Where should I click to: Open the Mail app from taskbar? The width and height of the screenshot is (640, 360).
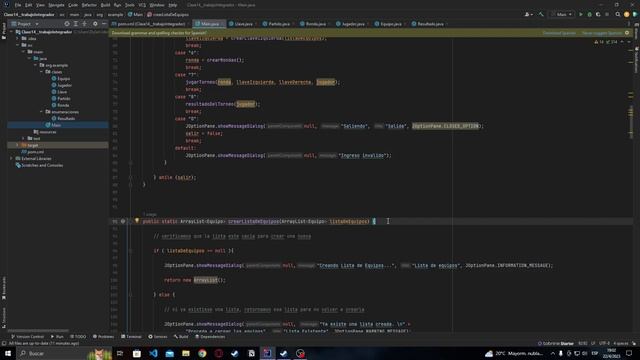click(169, 353)
